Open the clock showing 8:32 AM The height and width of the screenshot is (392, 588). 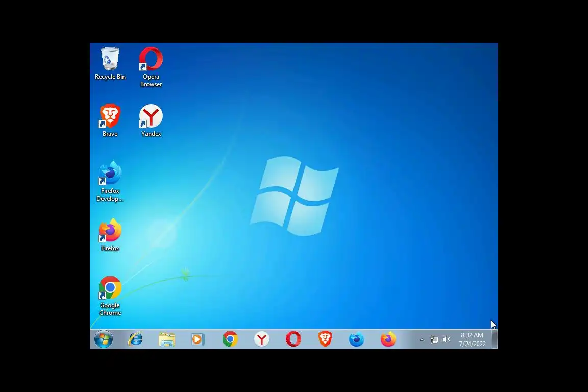pos(472,339)
